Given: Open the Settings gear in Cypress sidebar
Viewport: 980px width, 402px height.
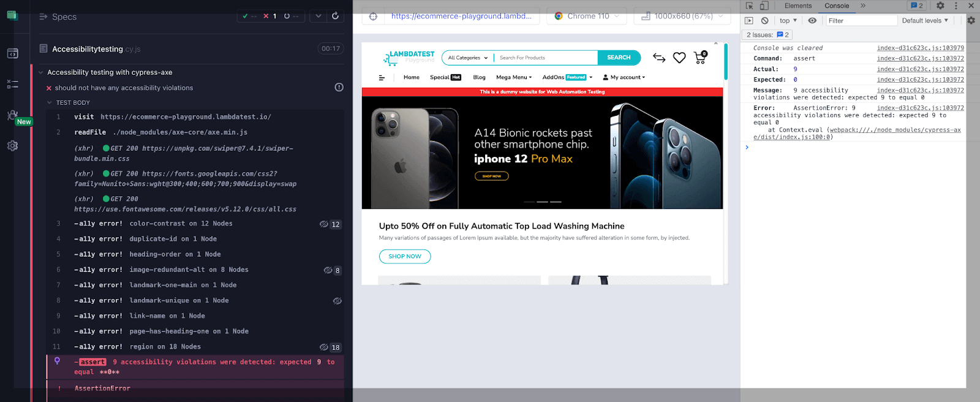Looking at the screenshot, I should click(x=12, y=146).
